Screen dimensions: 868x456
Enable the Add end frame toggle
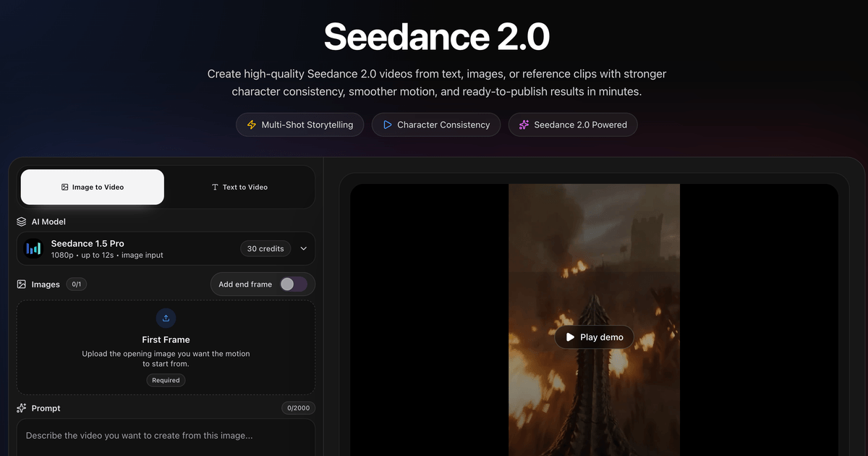click(x=294, y=284)
